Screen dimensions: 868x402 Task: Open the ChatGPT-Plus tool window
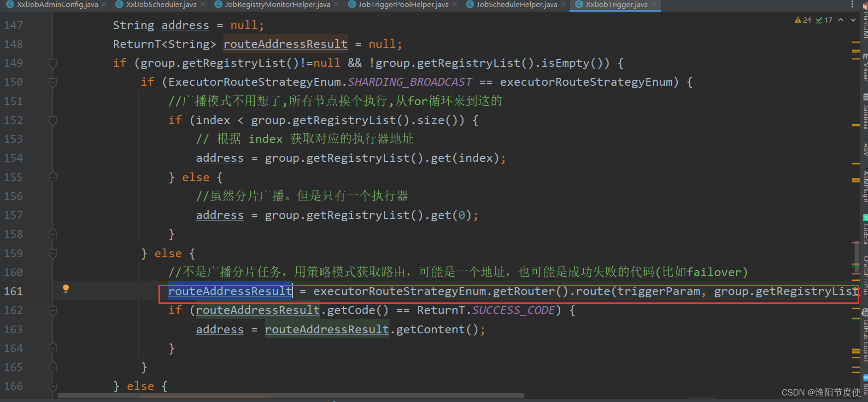[x=865, y=275]
